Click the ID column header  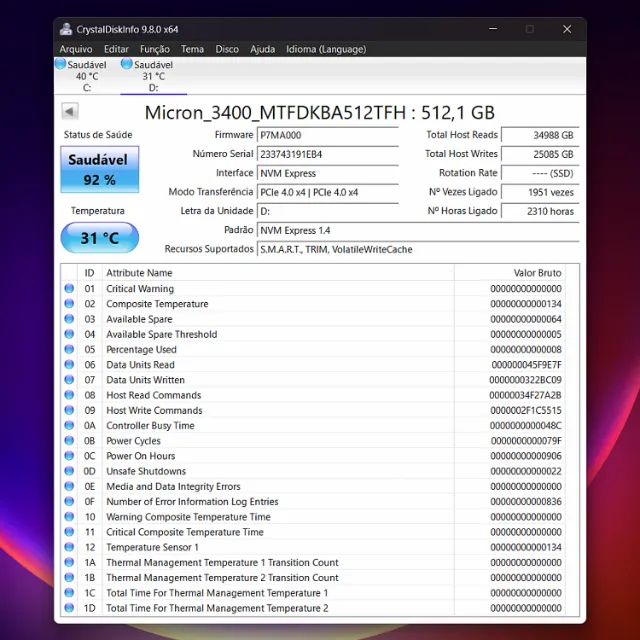point(89,273)
